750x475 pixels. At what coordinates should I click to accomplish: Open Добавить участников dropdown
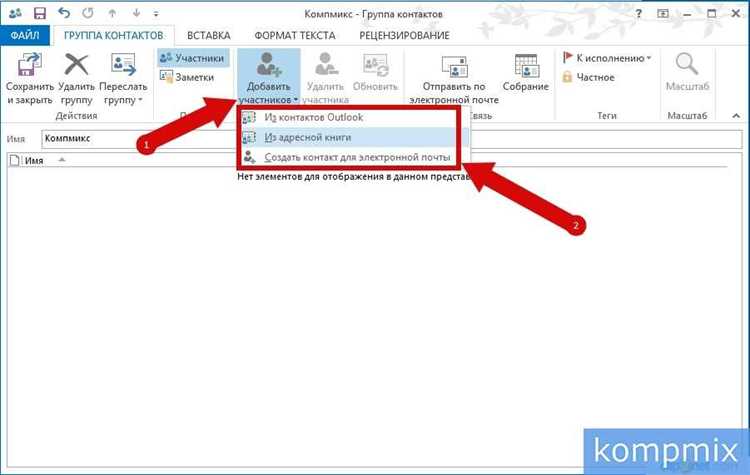[x=268, y=78]
